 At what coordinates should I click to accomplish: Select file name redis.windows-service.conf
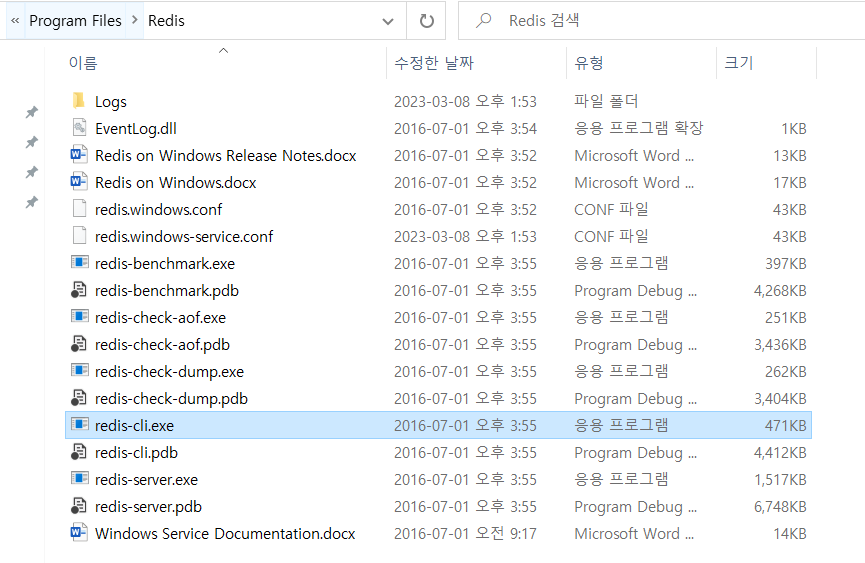pyautogui.click(x=184, y=237)
